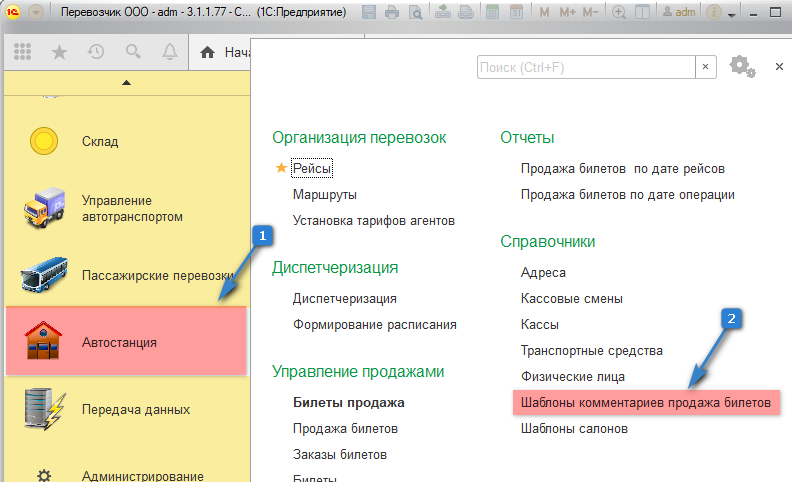The height and width of the screenshot is (482, 792).
Task: Click the Склад section icon
Action: (43, 141)
